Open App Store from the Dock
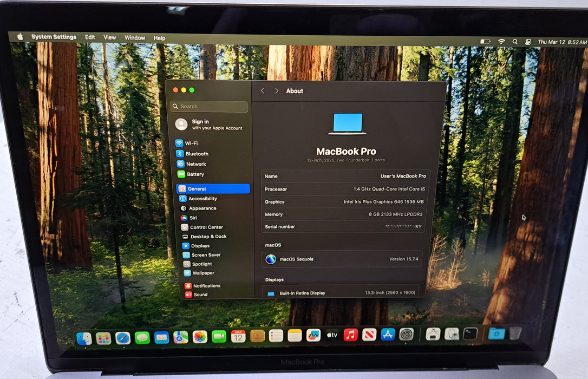588x379 pixels. [x=388, y=334]
